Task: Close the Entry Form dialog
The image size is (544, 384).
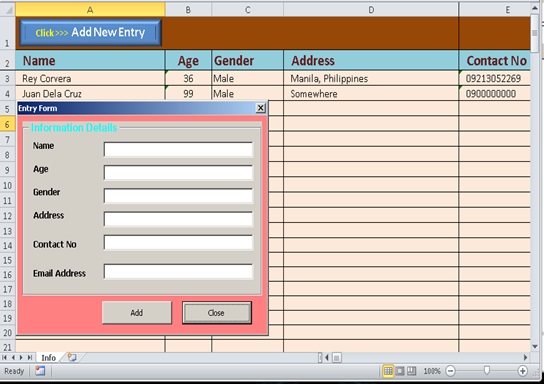Action: pyautogui.click(x=261, y=108)
